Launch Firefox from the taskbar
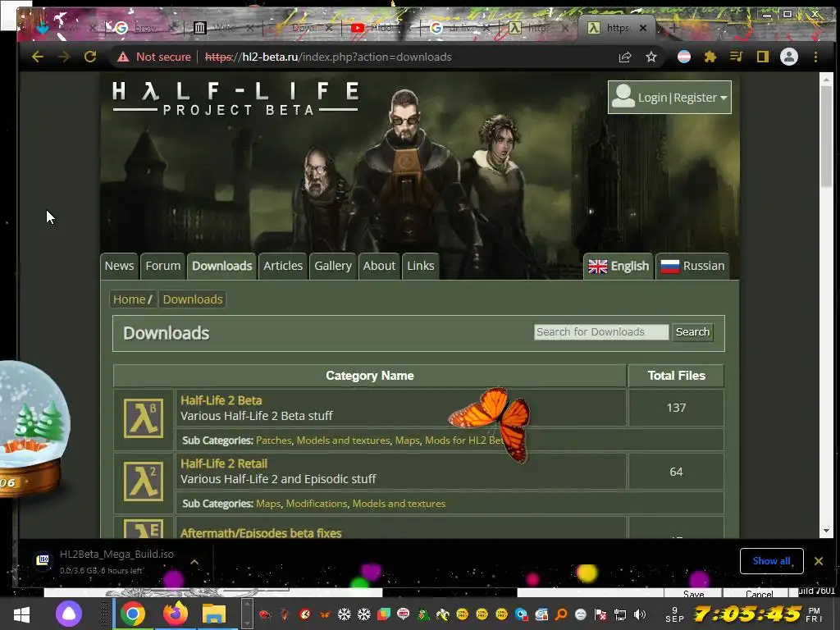840x630 pixels. pos(176,614)
